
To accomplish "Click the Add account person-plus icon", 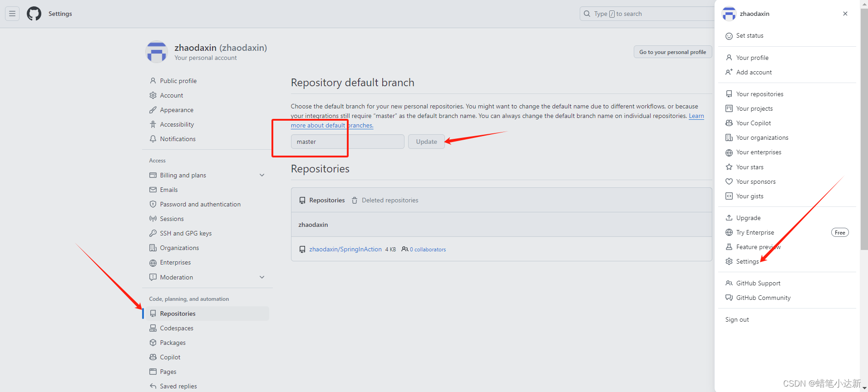I will [x=729, y=72].
